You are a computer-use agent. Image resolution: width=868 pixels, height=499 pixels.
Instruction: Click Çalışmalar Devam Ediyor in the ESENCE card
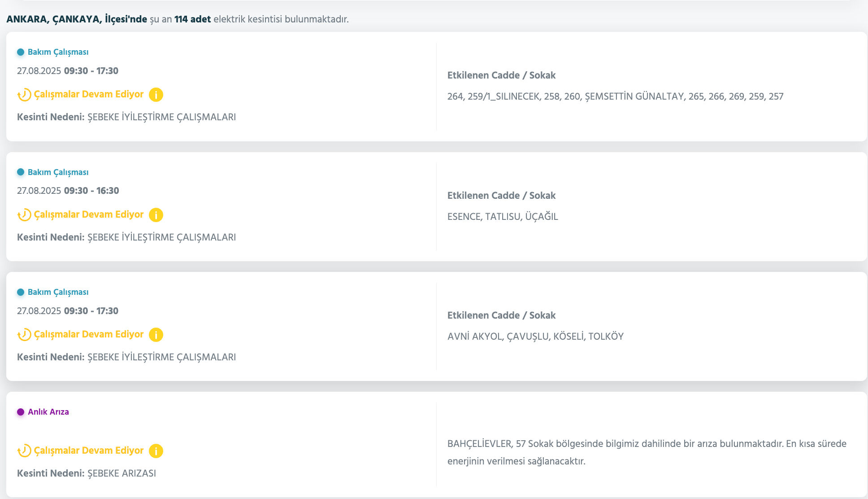tap(89, 214)
